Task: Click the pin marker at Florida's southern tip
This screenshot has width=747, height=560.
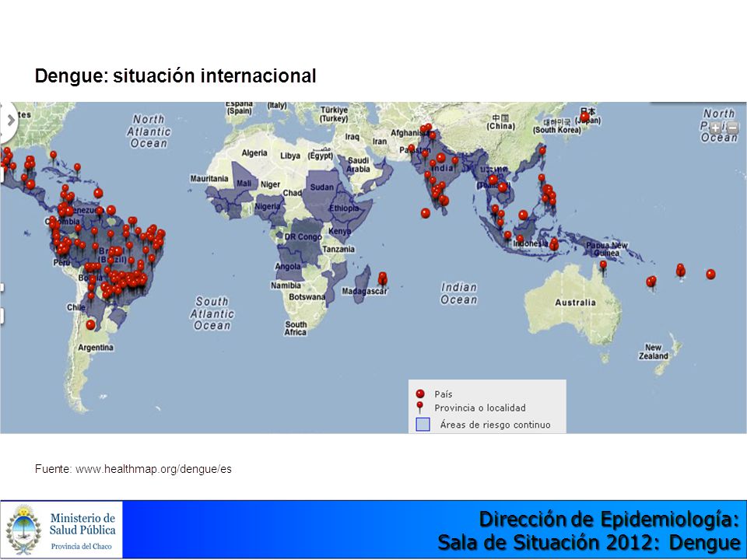Action: [54, 156]
